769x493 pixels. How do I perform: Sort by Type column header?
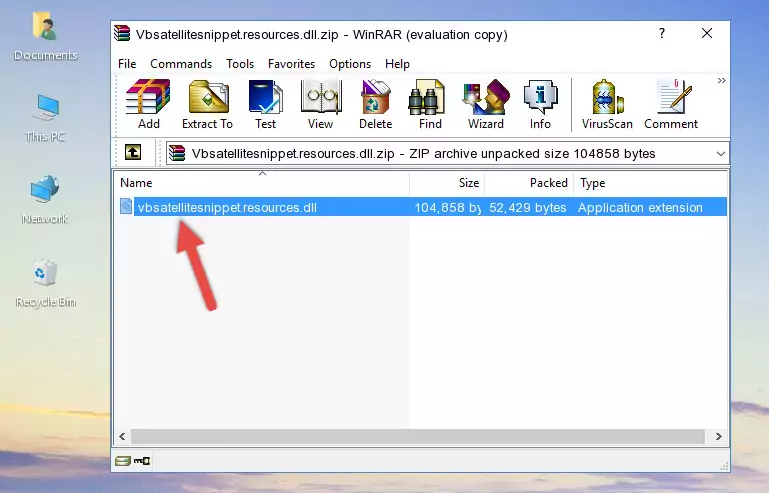[x=650, y=183]
